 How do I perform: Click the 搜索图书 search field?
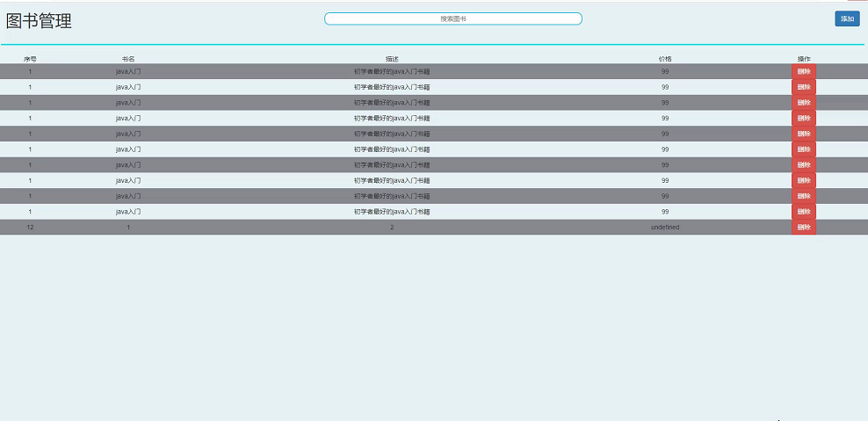(x=452, y=18)
